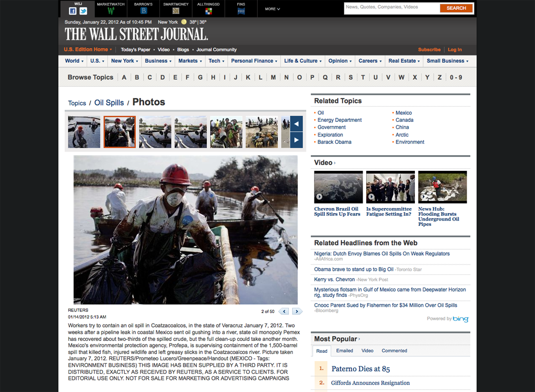Select the crowd with plants thumbnail
The height and width of the screenshot is (392, 535).
(x=226, y=132)
